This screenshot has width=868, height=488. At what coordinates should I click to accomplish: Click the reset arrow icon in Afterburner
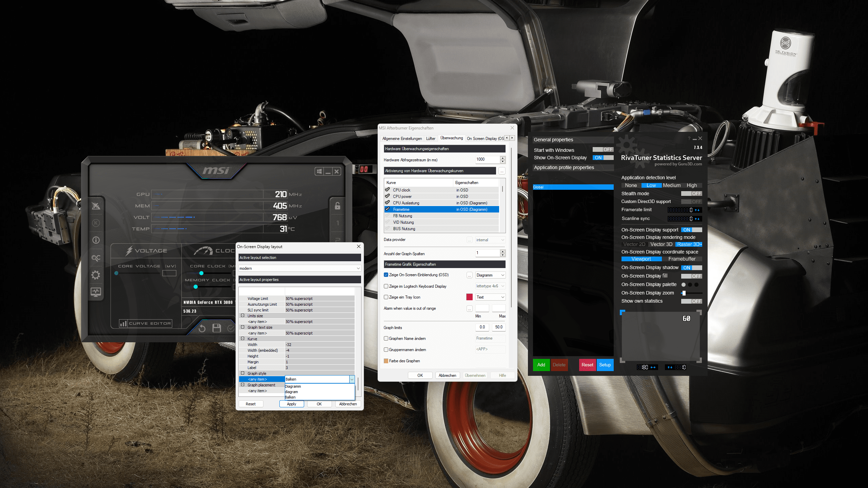202,328
